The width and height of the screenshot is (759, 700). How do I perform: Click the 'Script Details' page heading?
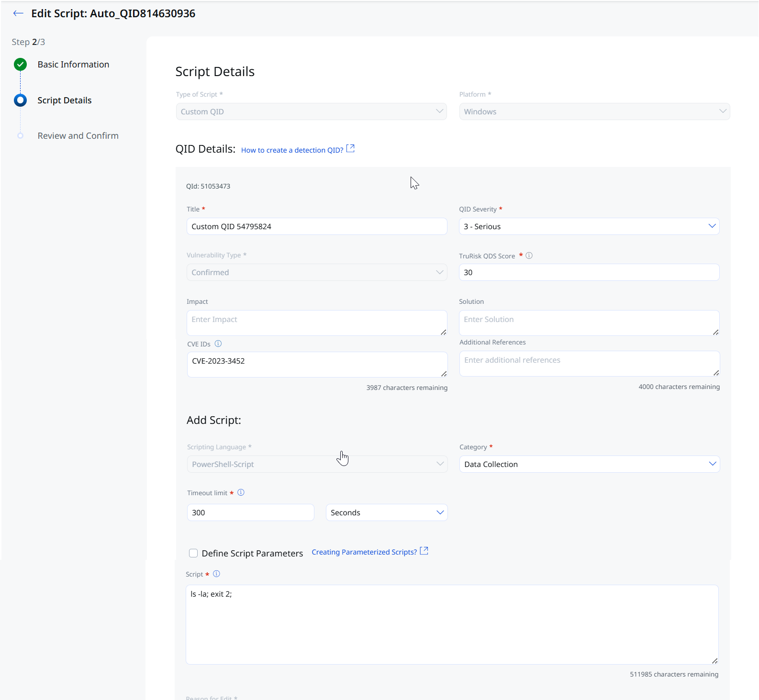click(215, 72)
